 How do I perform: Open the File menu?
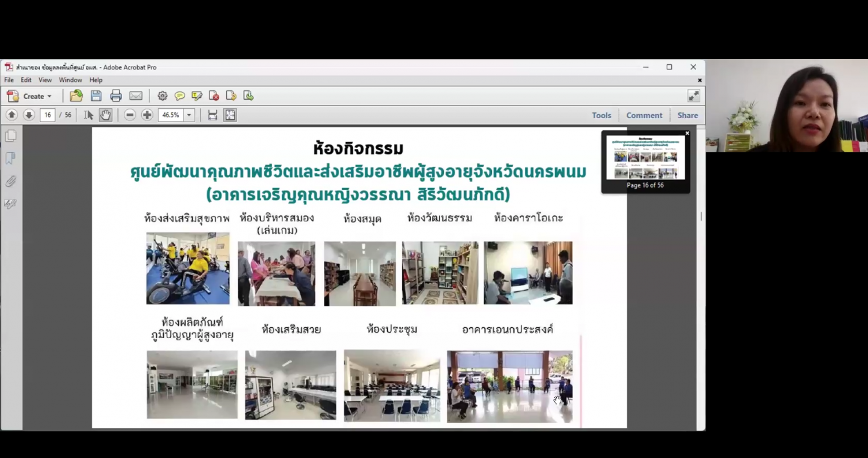tap(9, 80)
